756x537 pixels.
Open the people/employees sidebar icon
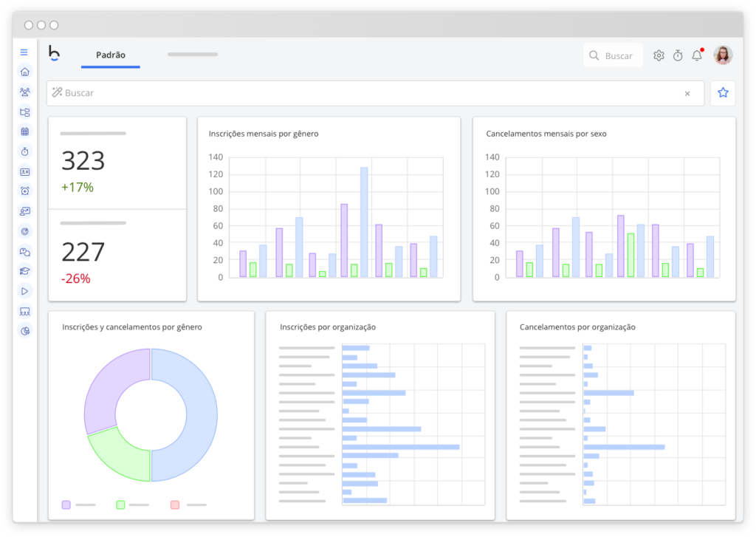click(25, 92)
